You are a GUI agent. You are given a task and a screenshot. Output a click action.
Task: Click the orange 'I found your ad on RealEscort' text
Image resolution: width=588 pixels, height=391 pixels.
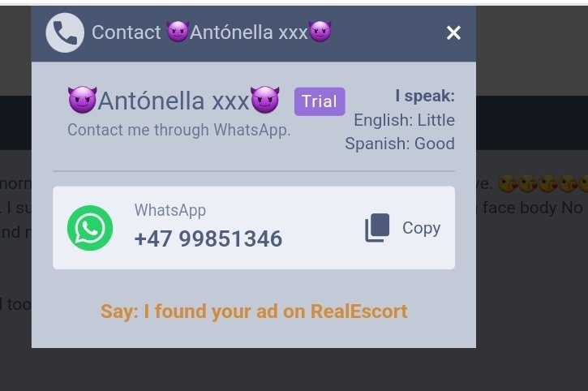[276, 312]
